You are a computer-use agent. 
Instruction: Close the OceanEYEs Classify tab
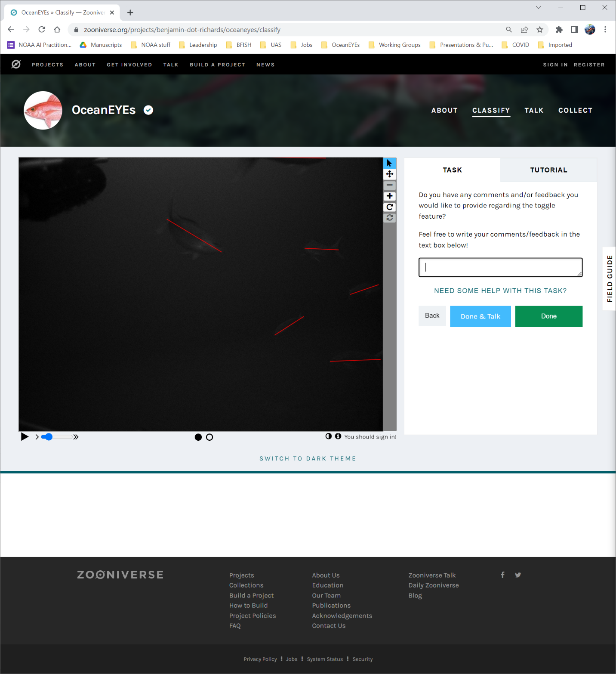[x=112, y=12]
